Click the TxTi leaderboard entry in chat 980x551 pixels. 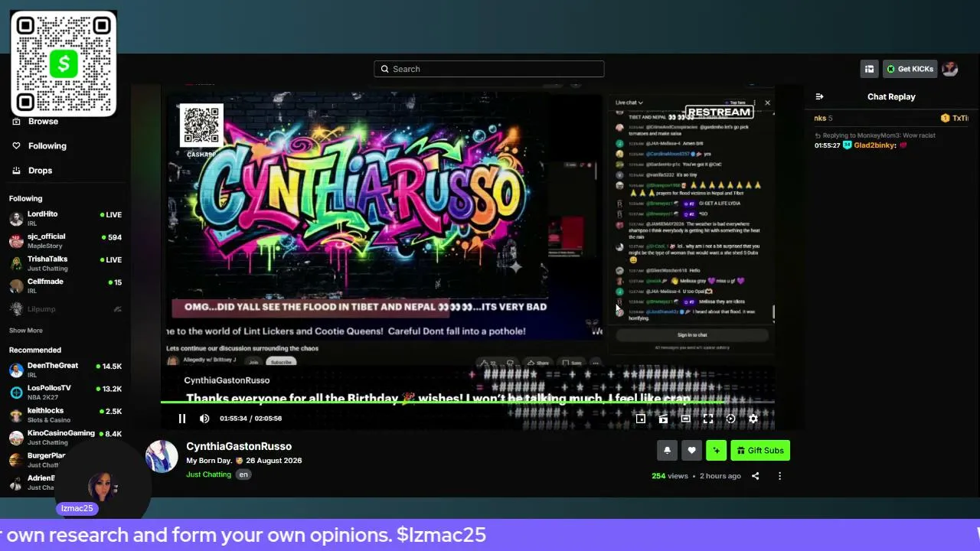tap(955, 118)
